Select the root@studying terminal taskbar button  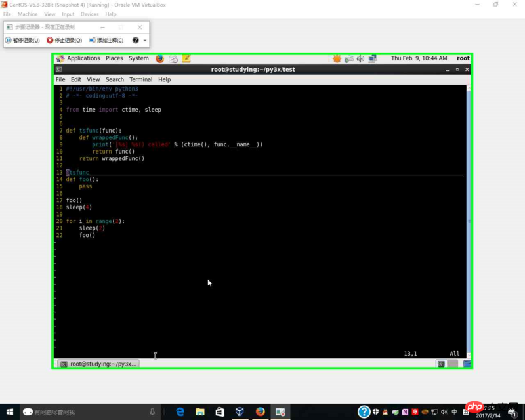100,364
